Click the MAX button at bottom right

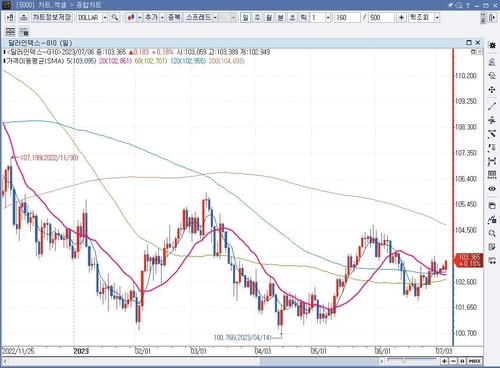(474, 361)
